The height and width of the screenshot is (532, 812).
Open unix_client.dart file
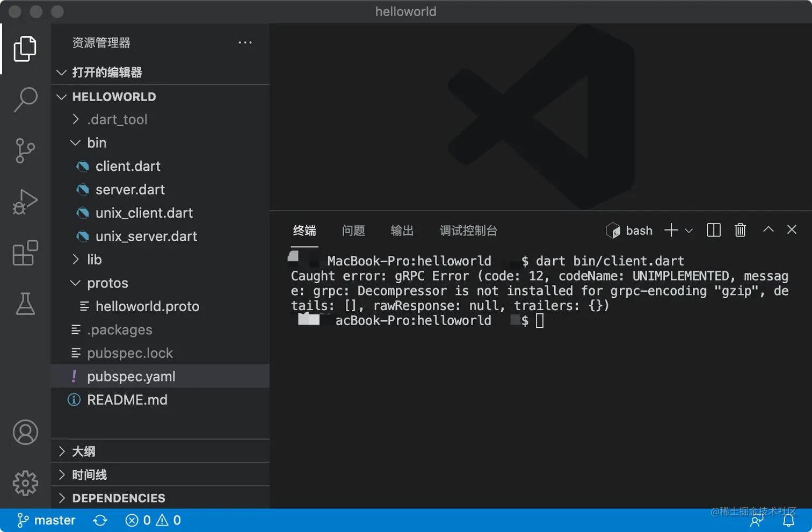click(160, 213)
